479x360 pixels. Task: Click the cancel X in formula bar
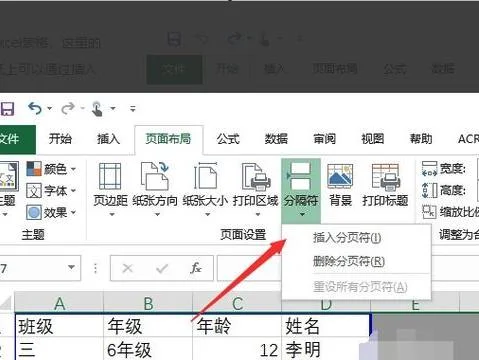(x=128, y=268)
